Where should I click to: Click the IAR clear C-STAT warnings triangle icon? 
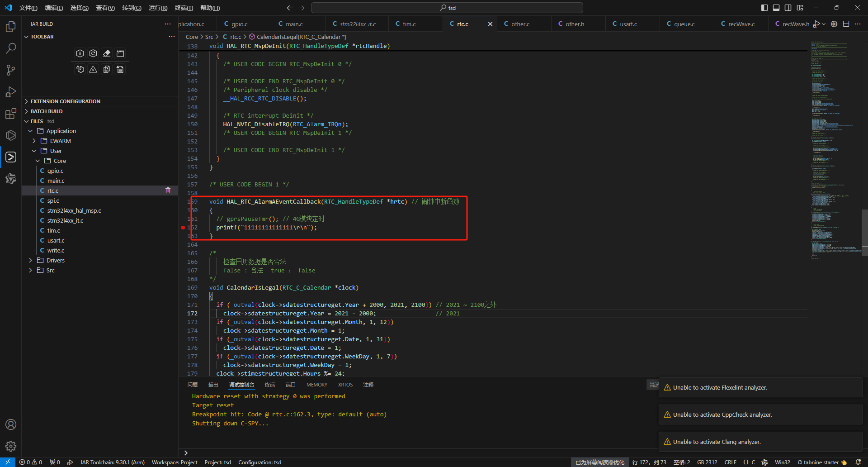pos(93,69)
